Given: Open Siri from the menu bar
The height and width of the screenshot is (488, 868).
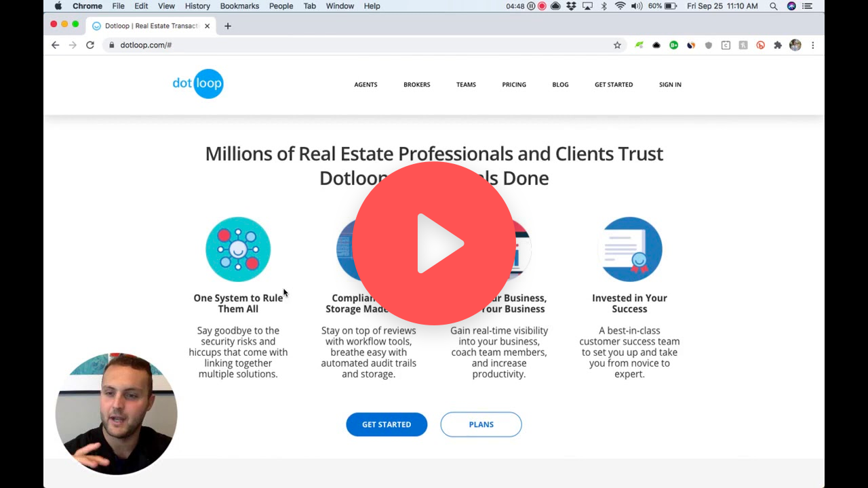Looking at the screenshot, I should tap(791, 6).
